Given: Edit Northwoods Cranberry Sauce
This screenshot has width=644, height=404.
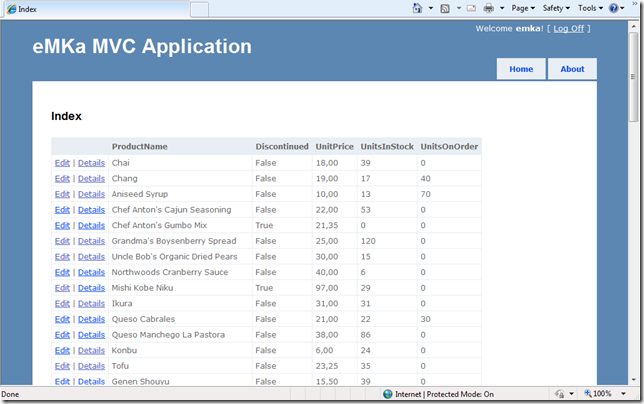Looking at the screenshot, I should 62,272.
